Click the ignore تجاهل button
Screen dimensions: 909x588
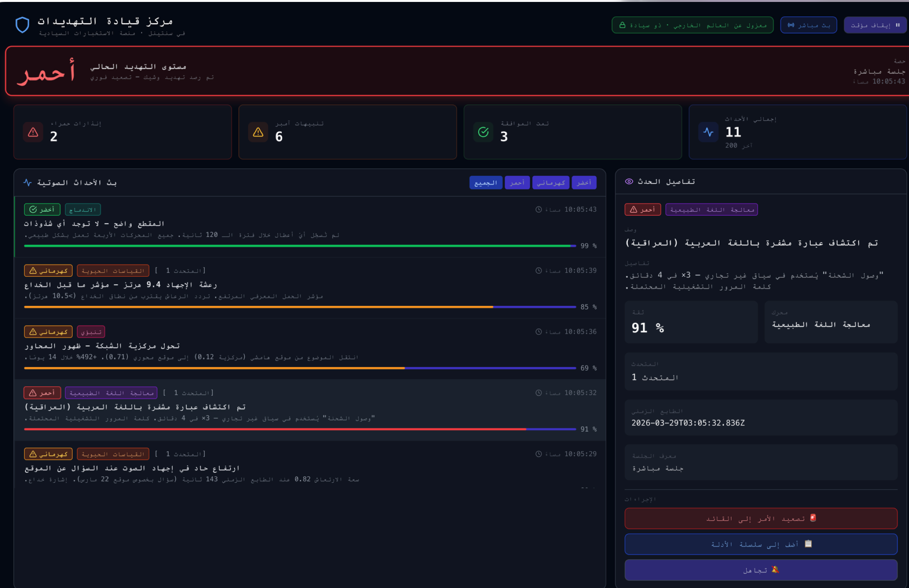click(761, 570)
